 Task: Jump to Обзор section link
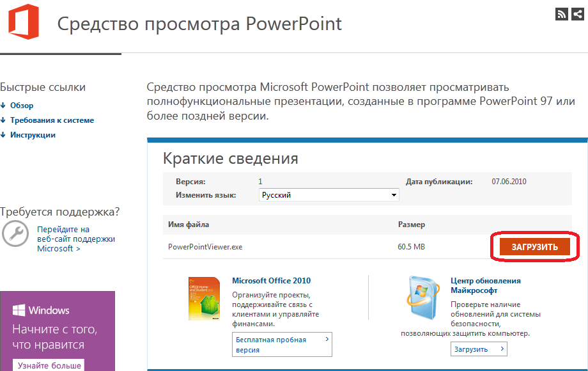click(22, 106)
